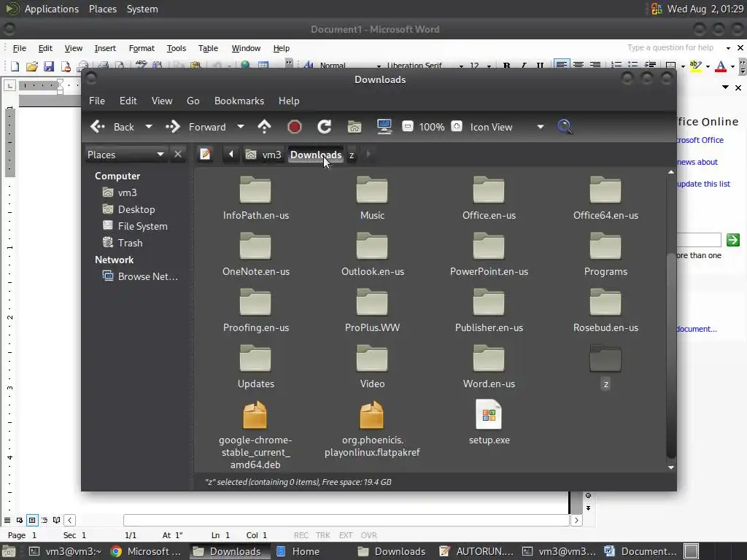Stop loading with the red stop icon

point(295,127)
